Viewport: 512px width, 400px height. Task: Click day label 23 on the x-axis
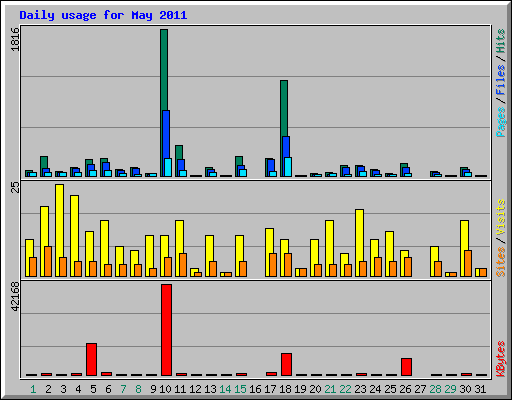pos(360,389)
